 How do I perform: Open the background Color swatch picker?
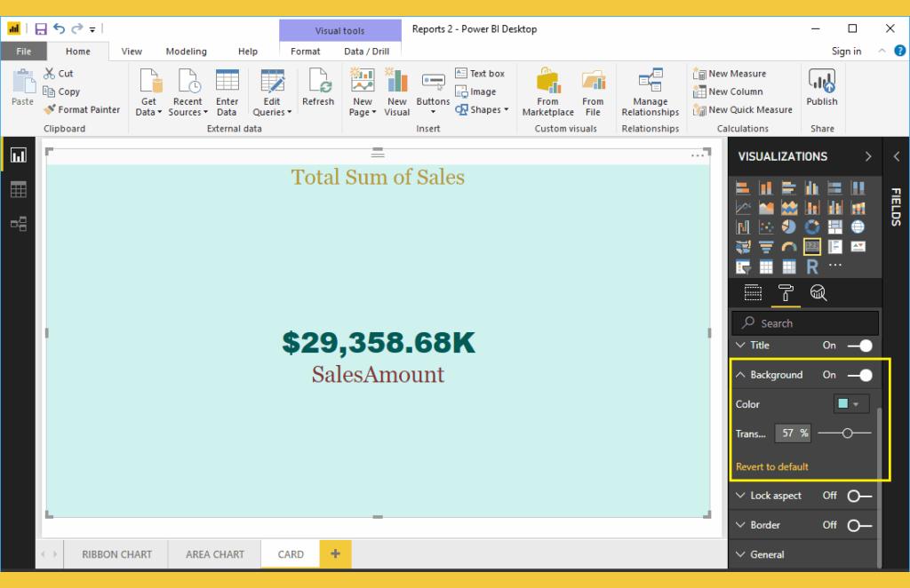850,403
